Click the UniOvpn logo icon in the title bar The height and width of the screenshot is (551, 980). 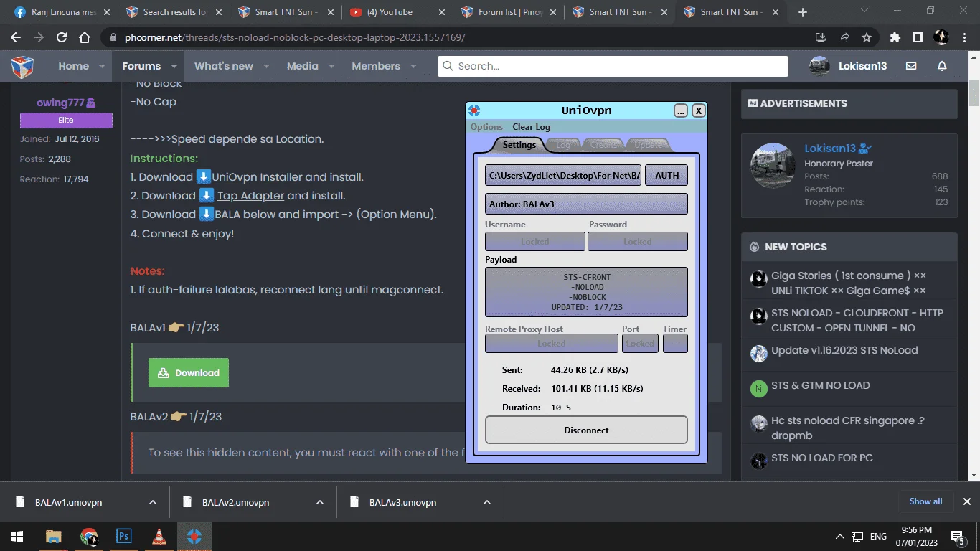(x=474, y=110)
